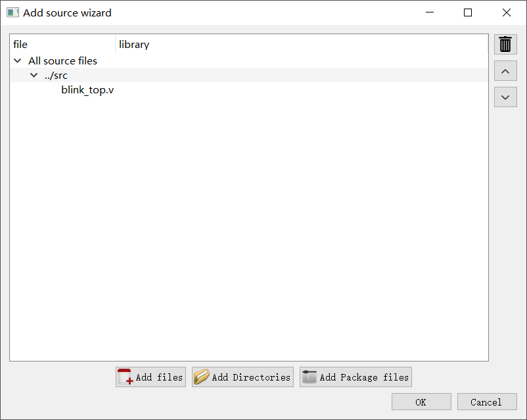Click the folder icon for Add Directories
Image resolution: width=527 pixels, height=420 pixels.
click(x=202, y=377)
